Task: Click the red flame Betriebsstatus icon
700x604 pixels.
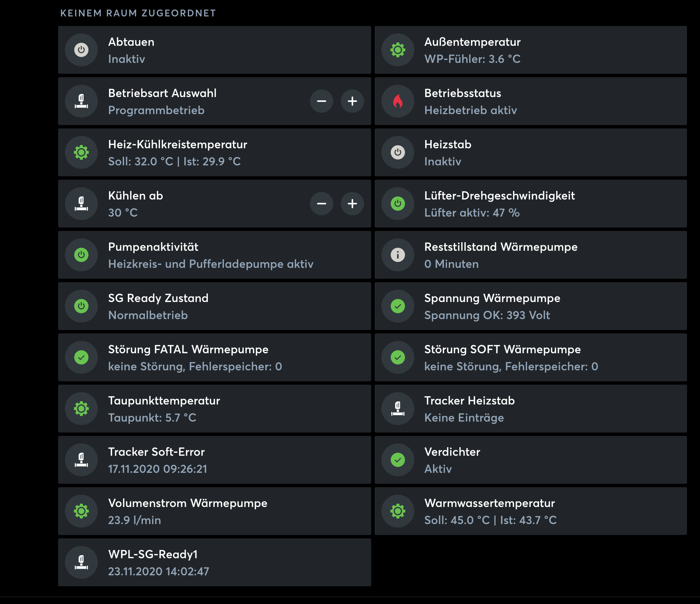Action: click(398, 101)
